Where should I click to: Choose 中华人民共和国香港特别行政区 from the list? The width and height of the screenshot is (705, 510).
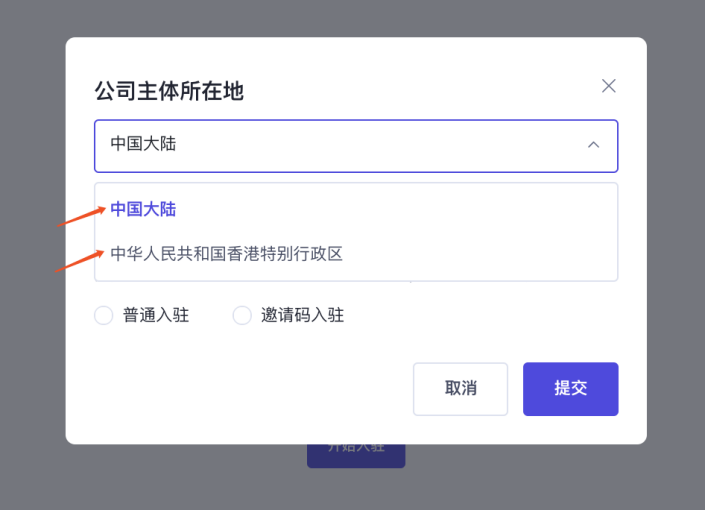pos(226,254)
